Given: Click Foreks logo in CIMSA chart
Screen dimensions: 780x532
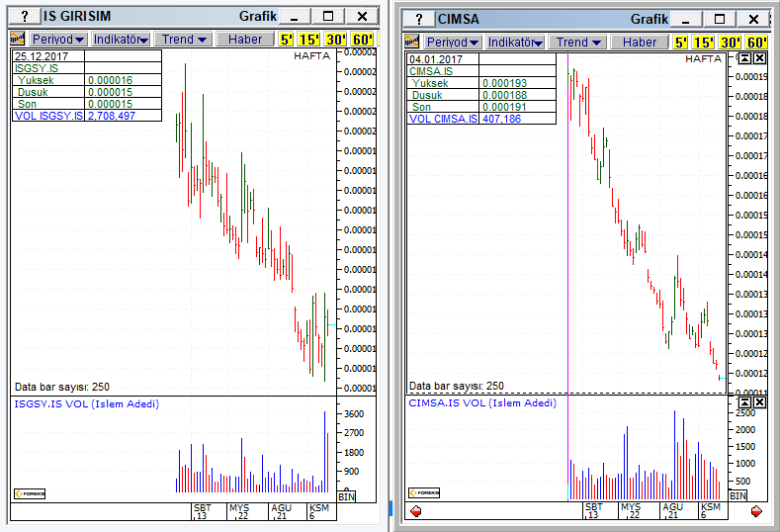Looking at the screenshot, I should pyautogui.click(x=424, y=492).
